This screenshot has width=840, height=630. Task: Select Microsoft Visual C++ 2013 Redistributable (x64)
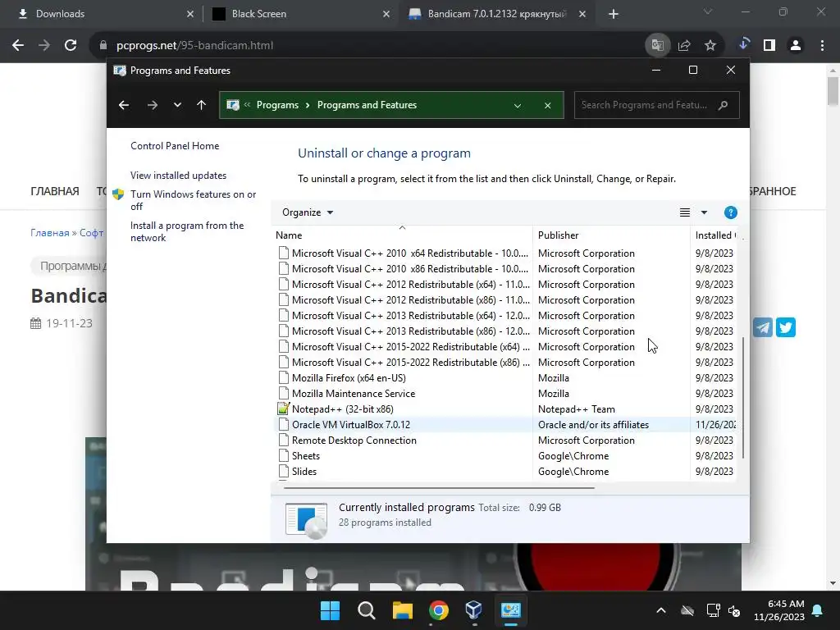(506, 316)
